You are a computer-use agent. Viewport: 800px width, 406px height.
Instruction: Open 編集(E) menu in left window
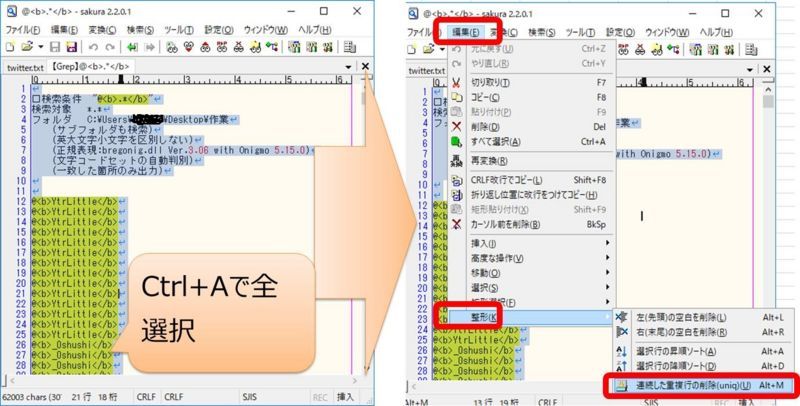coord(64,30)
